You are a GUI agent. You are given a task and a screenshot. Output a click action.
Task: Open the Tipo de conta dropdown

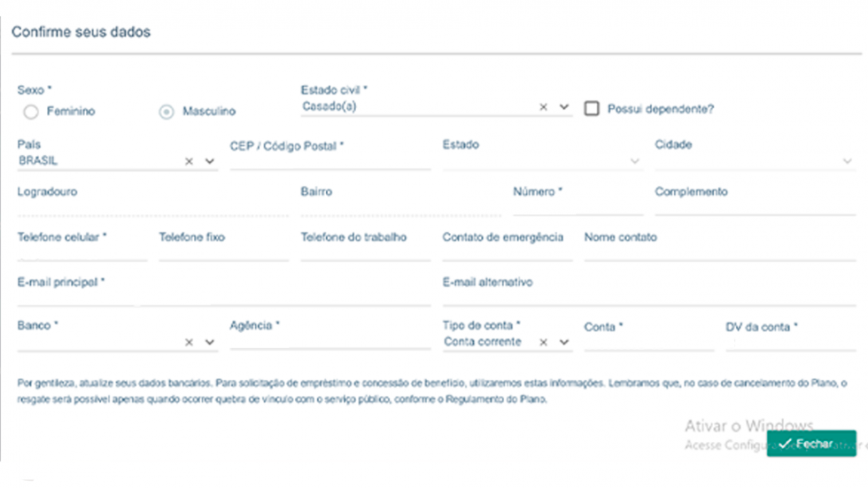[x=565, y=342]
